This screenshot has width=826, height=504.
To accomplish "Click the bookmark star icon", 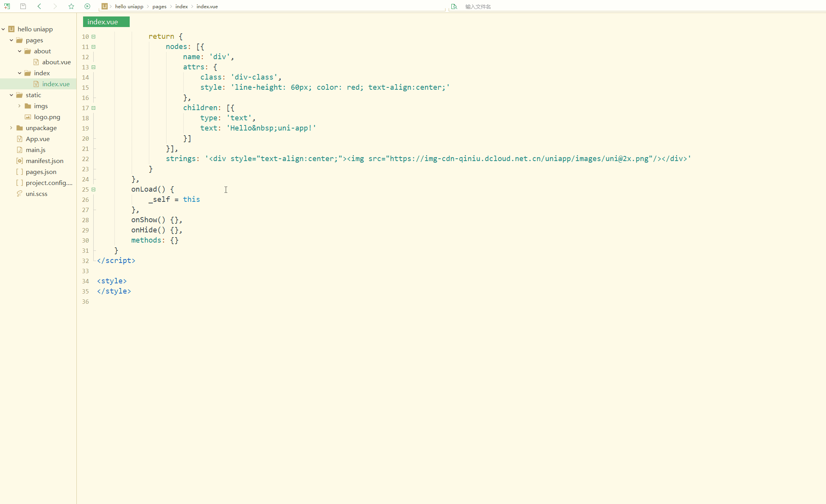I will pyautogui.click(x=71, y=6).
